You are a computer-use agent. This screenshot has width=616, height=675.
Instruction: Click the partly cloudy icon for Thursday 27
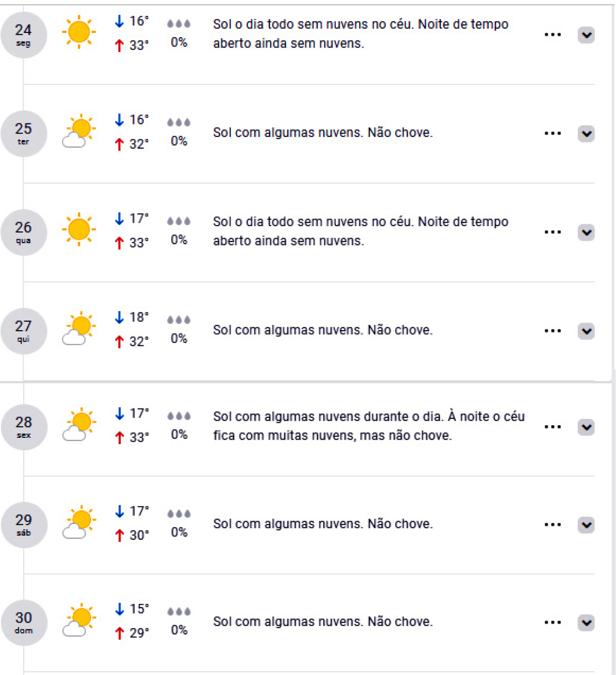click(x=79, y=328)
